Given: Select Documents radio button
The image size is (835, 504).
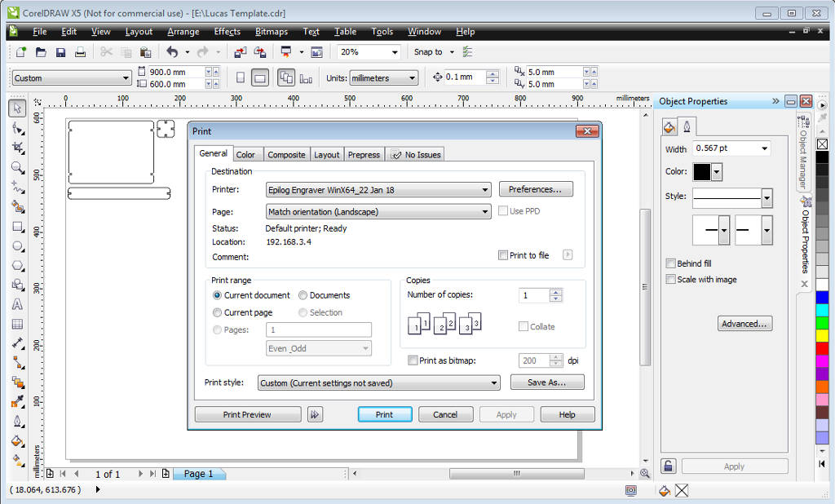Looking at the screenshot, I should [303, 295].
